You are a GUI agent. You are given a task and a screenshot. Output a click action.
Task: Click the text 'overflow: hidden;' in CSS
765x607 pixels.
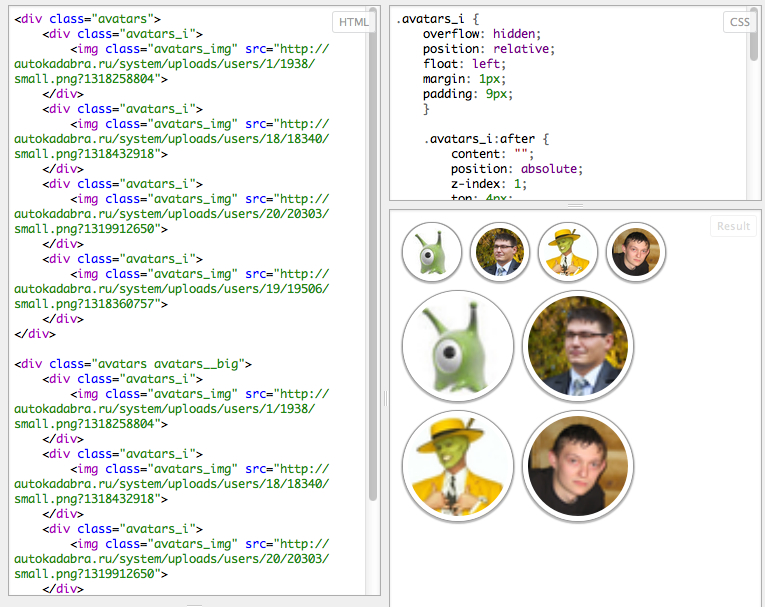click(482, 34)
